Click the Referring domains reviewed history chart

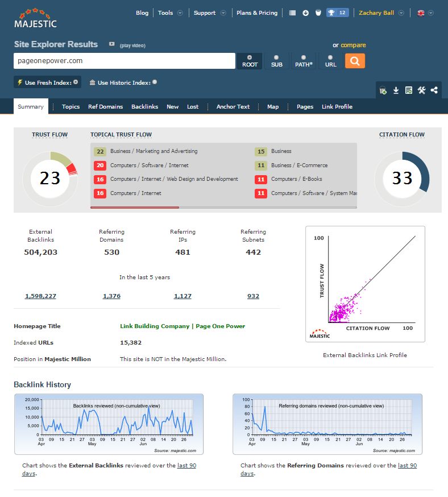click(327, 424)
